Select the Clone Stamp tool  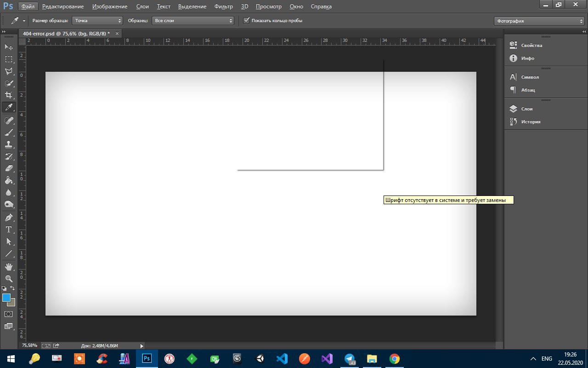click(x=9, y=144)
